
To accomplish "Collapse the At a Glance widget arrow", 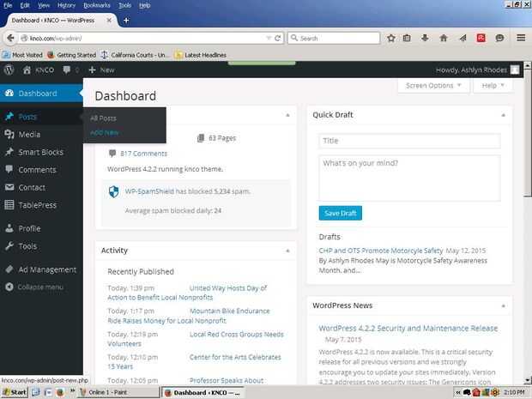I will 287,115.
